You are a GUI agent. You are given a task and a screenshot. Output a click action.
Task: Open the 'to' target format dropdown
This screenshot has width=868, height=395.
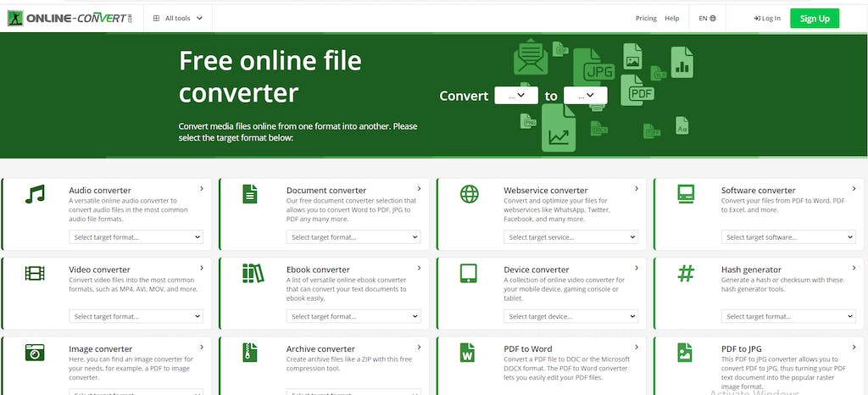pos(585,95)
